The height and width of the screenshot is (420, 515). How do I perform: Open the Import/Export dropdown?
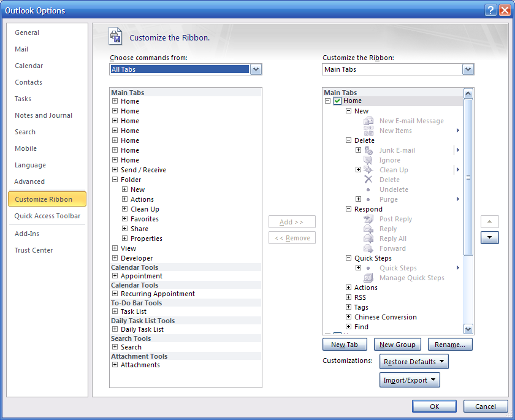pos(410,380)
